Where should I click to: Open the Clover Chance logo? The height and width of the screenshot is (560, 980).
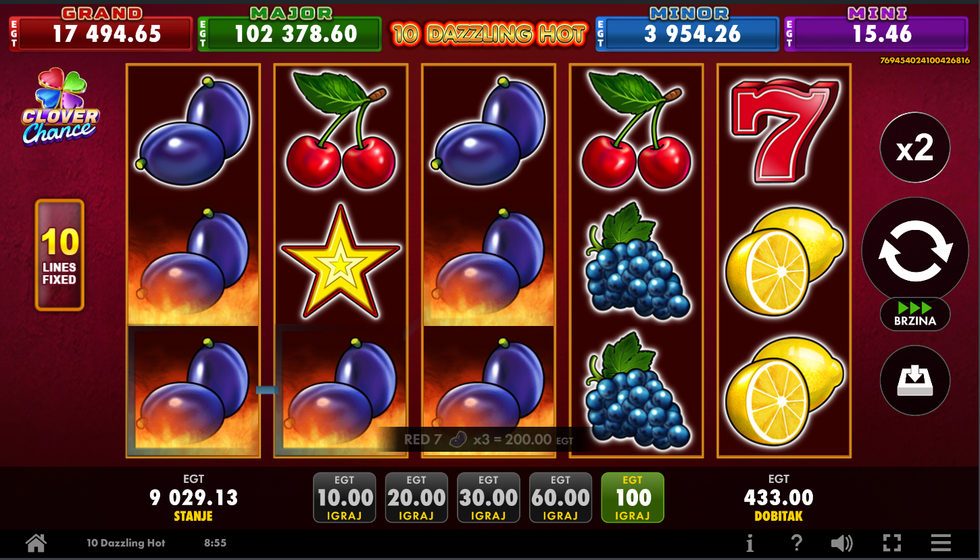[59, 107]
